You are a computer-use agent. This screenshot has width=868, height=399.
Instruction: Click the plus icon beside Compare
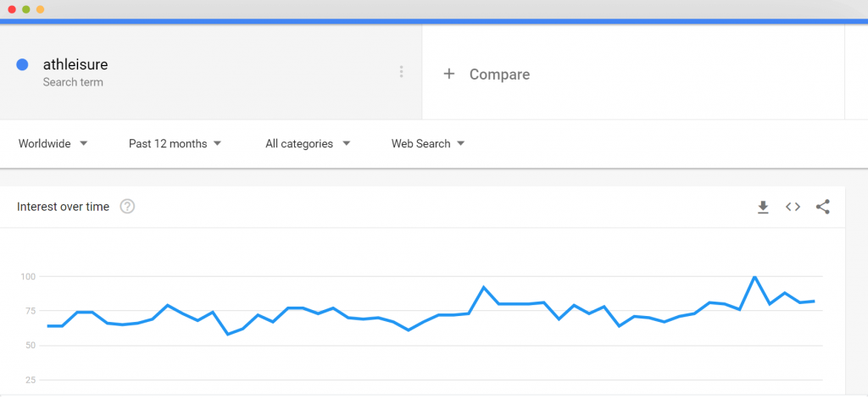449,74
